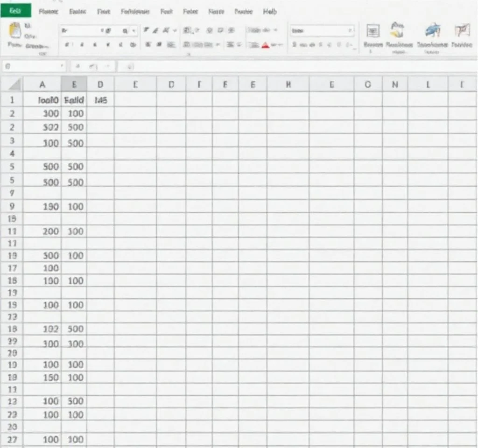Switch to the Help ribbon tab
Screen dimensions: 478x448
pyautogui.click(x=270, y=12)
